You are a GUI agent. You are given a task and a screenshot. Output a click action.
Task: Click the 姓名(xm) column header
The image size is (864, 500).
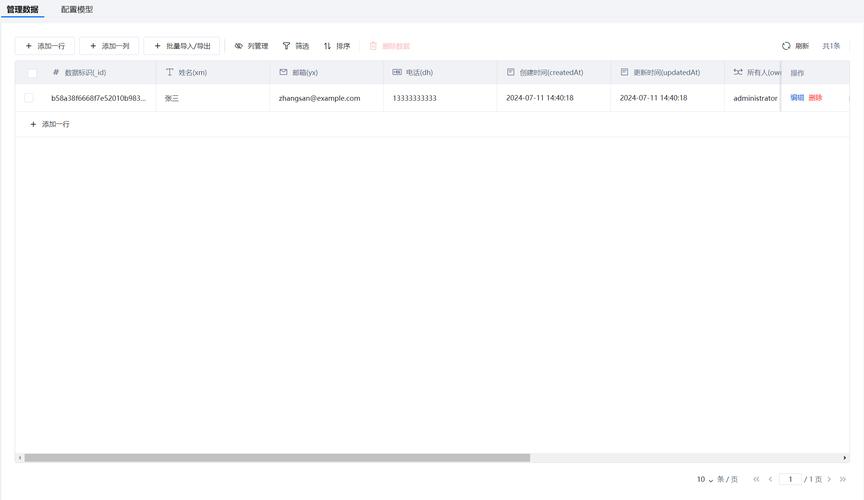tap(213, 72)
